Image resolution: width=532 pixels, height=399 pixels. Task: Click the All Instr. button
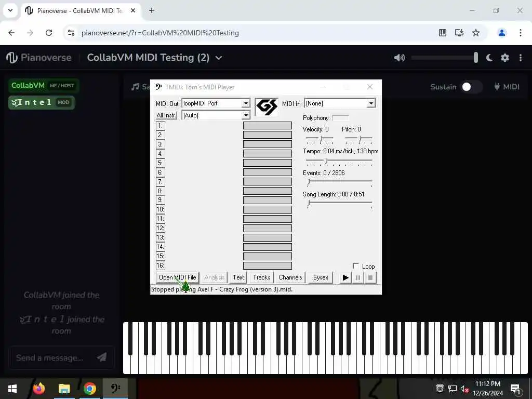point(166,115)
